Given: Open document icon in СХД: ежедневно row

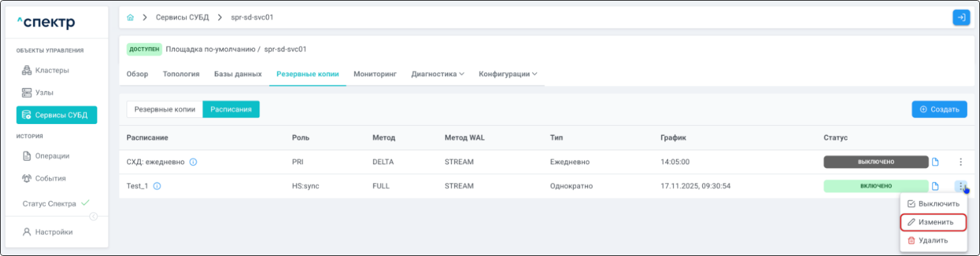Looking at the screenshot, I should coord(935,162).
